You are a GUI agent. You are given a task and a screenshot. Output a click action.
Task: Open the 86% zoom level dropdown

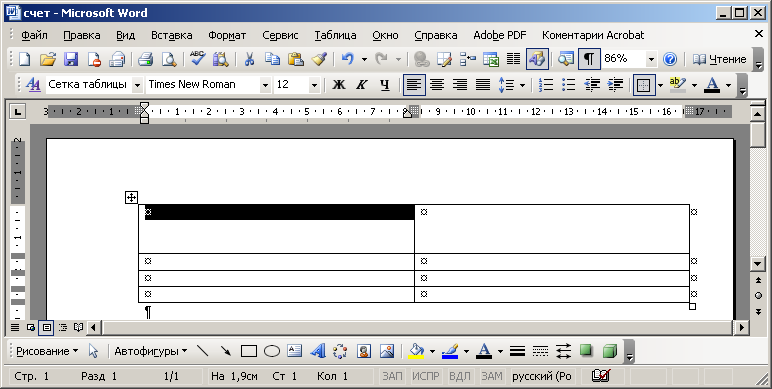pos(651,59)
